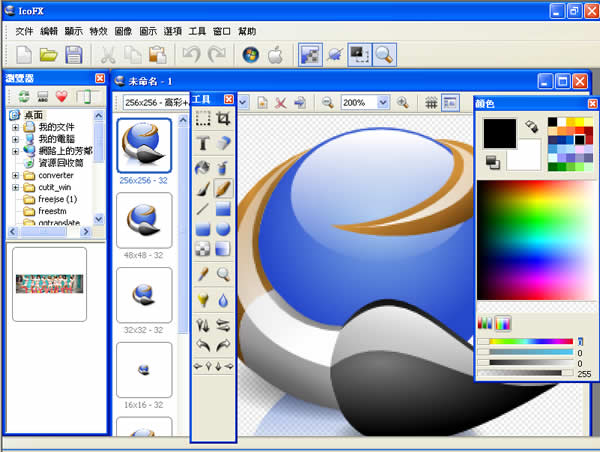
Task: Click the Paste clipboard icon
Action: (157, 55)
